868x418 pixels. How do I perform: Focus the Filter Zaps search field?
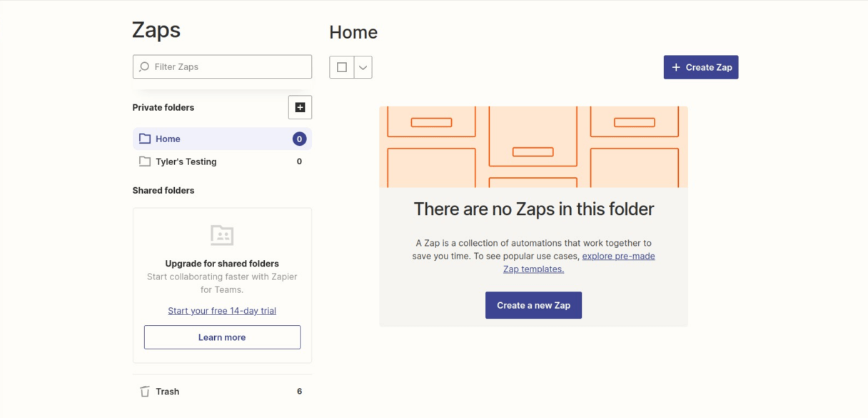pyautogui.click(x=222, y=66)
